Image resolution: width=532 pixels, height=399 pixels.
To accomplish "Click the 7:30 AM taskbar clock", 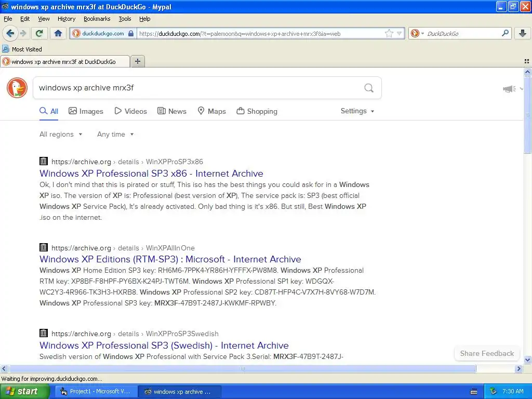I will (513, 391).
